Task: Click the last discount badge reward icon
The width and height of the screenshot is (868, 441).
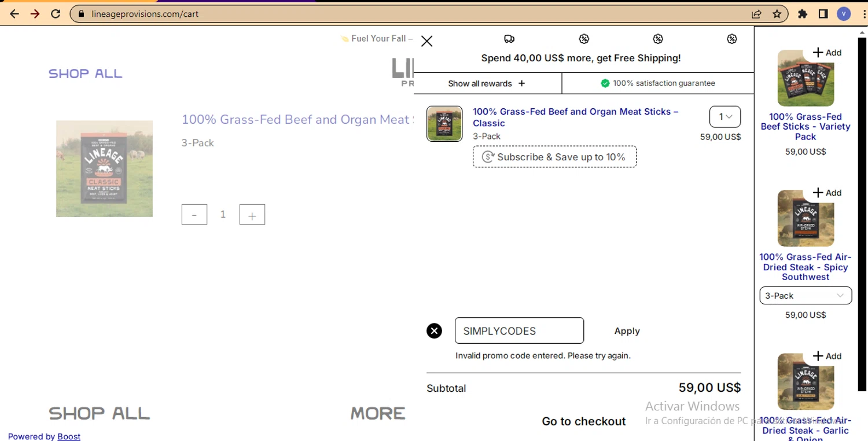Action: [x=732, y=39]
